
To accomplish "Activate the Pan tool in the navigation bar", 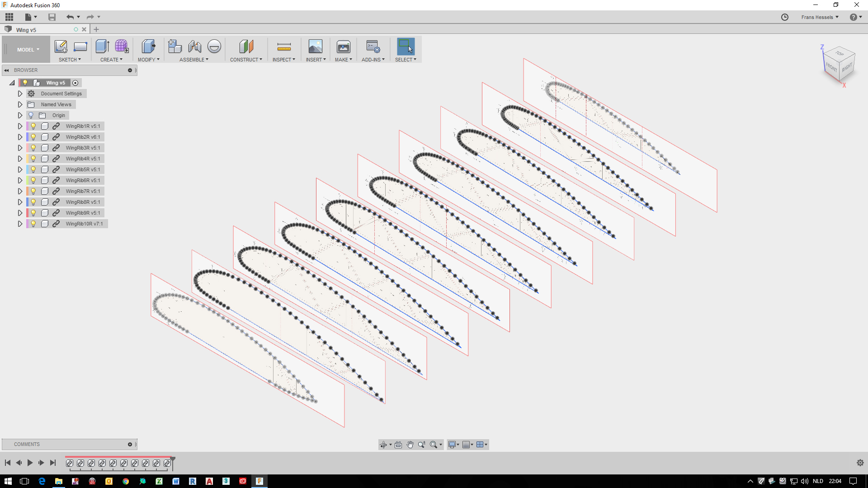I will [x=410, y=445].
